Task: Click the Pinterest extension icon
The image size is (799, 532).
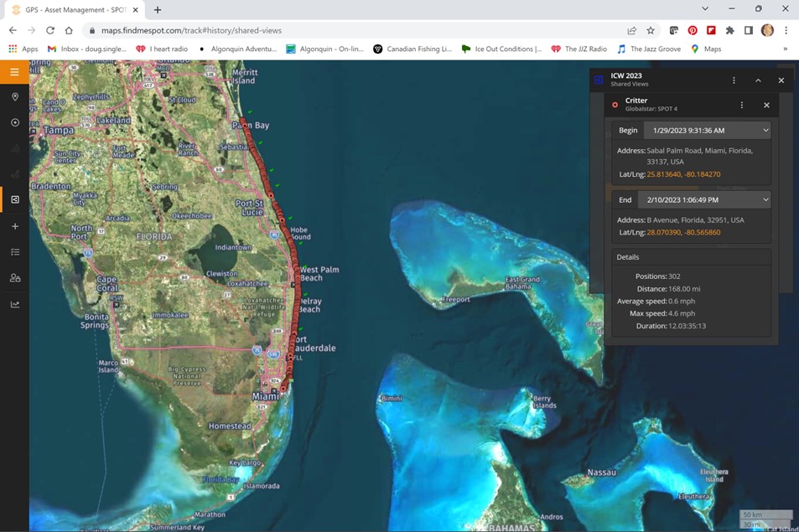Action: pyautogui.click(x=693, y=30)
